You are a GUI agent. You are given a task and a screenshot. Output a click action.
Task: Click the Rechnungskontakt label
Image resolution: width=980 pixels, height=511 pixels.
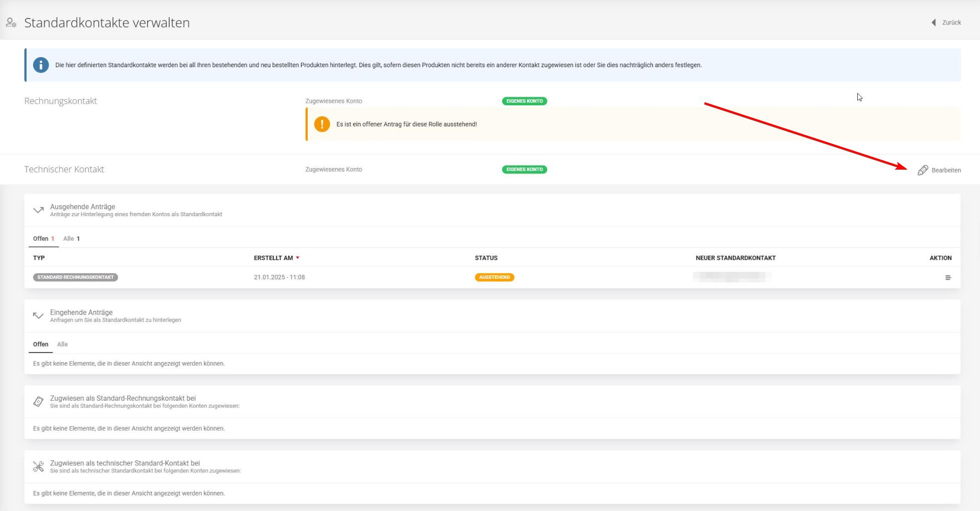[61, 101]
